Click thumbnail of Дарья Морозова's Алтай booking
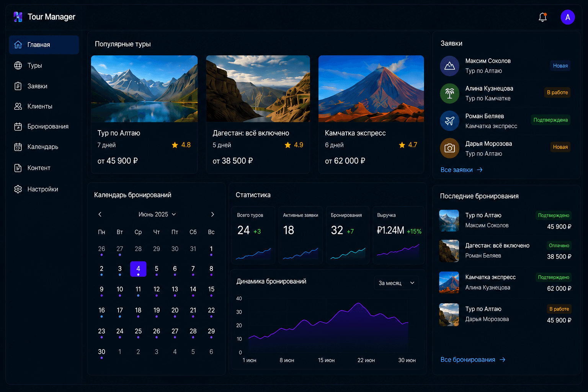Image resolution: width=588 pixels, height=392 pixels. pyautogui.click(x=449, y=315)
